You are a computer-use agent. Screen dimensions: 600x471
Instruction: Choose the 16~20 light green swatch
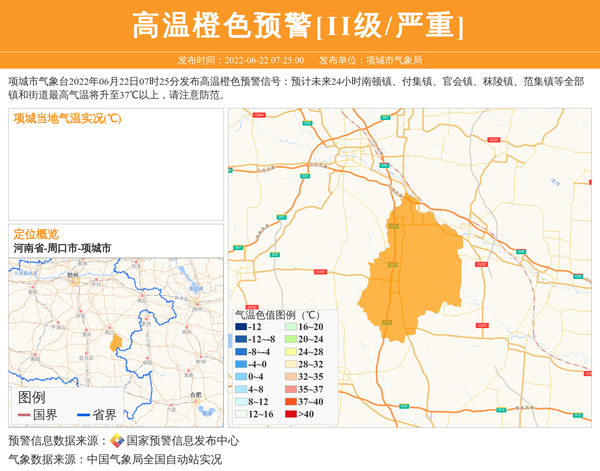coord(291,327)
